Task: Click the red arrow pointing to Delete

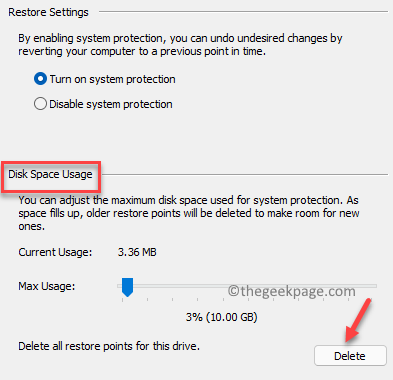Action: pyautogui.click(x=358, y=320)
